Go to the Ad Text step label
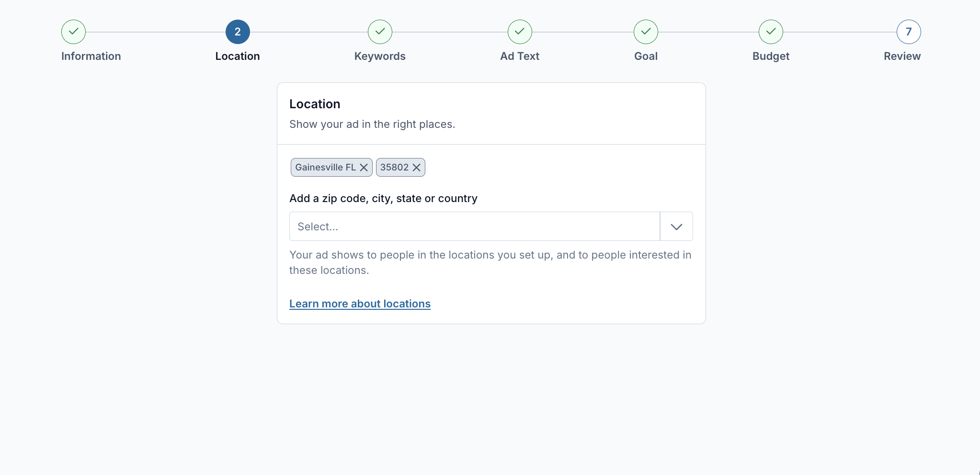980x475 pixels. [520, 56]
